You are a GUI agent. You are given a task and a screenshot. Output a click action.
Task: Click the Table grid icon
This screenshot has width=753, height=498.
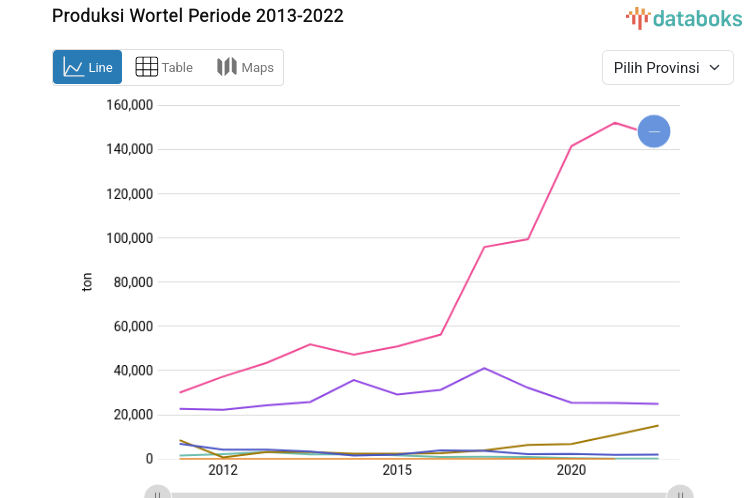146,67
